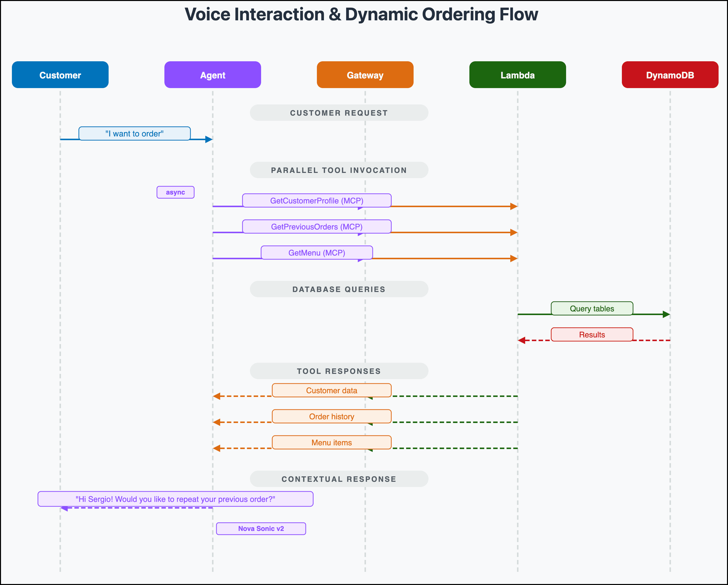Select the red Results message label
This screenshot has height=585, width=728.
(592, 334)
